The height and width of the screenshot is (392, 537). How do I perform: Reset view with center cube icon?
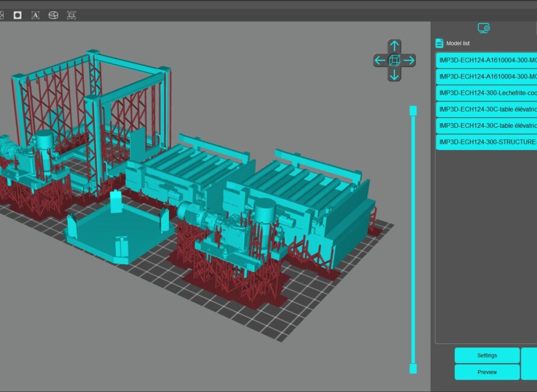[394, 60]
